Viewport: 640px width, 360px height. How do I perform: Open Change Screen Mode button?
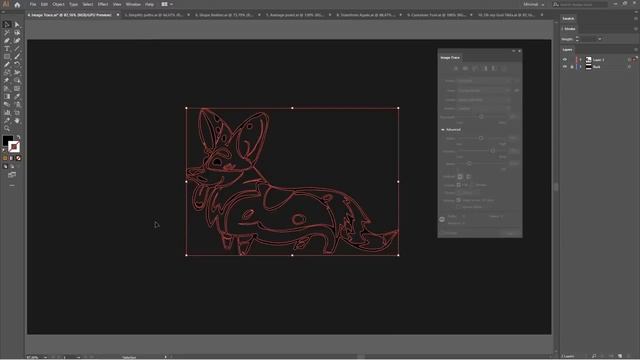(x=12, y=175)
